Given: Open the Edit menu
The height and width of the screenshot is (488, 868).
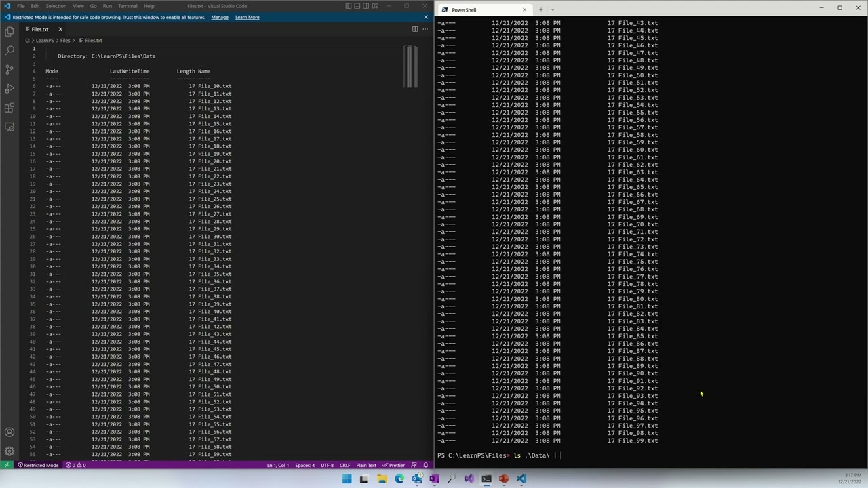Looking at the screenshot, I should pos(35,6).
